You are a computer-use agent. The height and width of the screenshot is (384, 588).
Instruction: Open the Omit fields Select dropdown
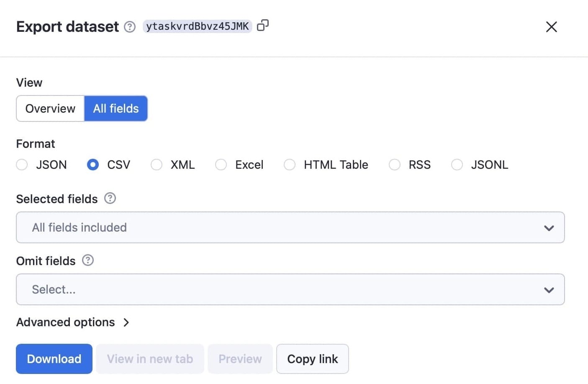[x=290, y=289]
